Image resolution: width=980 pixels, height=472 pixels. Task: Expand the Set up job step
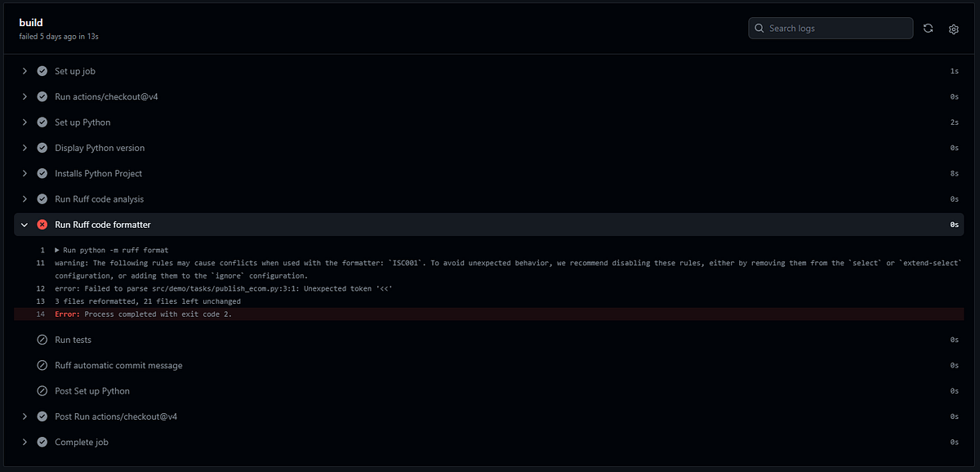[x=24, y=71]
